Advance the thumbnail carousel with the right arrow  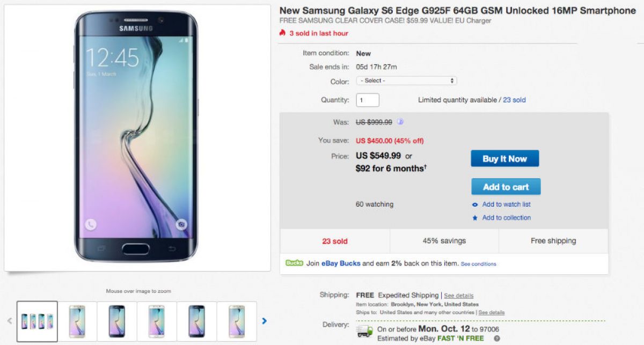click(x=264, y=321)
